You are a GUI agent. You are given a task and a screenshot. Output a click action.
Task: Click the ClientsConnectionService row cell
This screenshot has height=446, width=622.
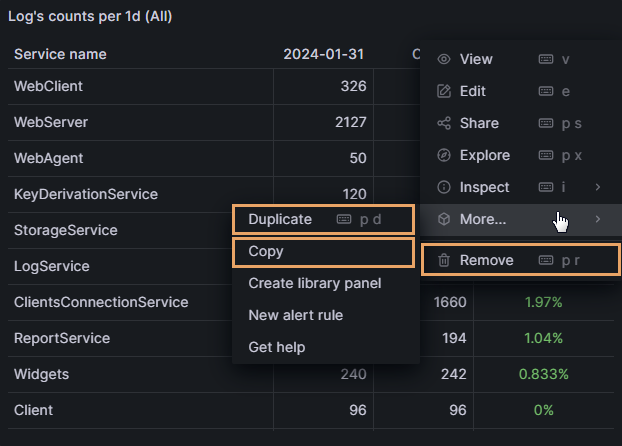coord(101,302)
